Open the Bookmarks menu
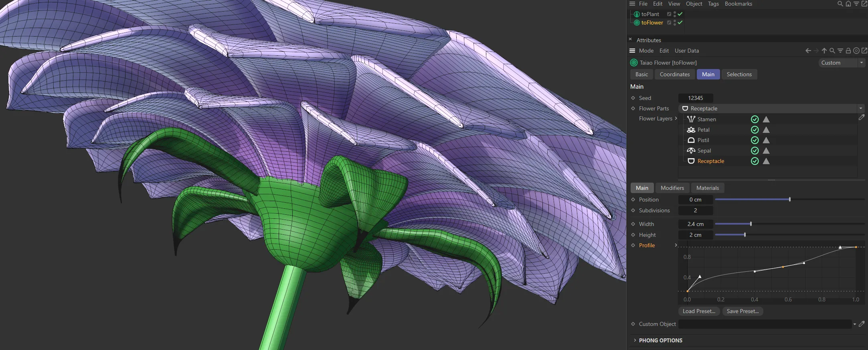The height and width of the screenshot is (350, 868). (739, 4)
